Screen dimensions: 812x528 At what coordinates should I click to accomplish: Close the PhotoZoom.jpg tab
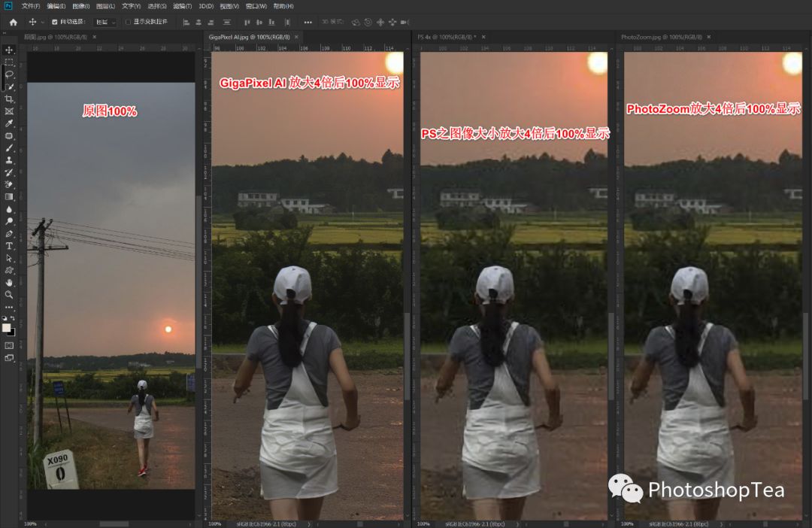click(709, 38)
